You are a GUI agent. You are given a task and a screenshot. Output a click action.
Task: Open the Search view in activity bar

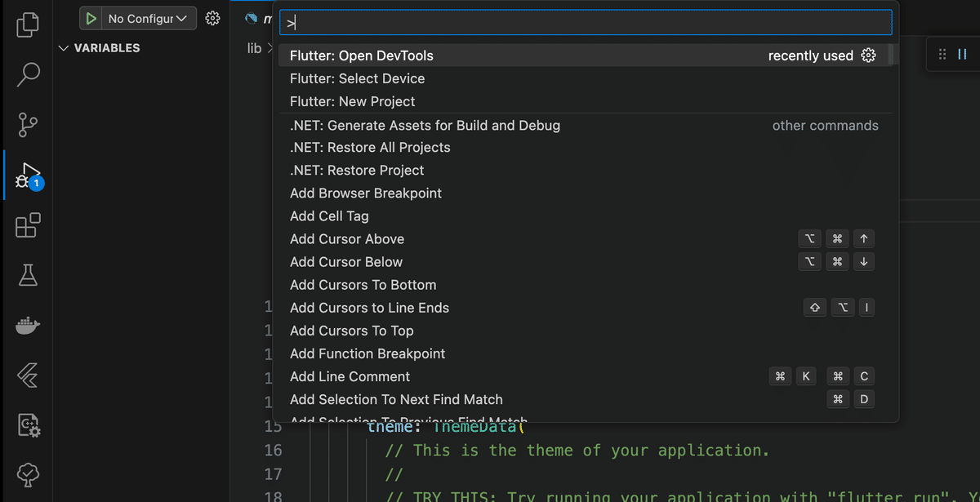[x=28, y=74]
